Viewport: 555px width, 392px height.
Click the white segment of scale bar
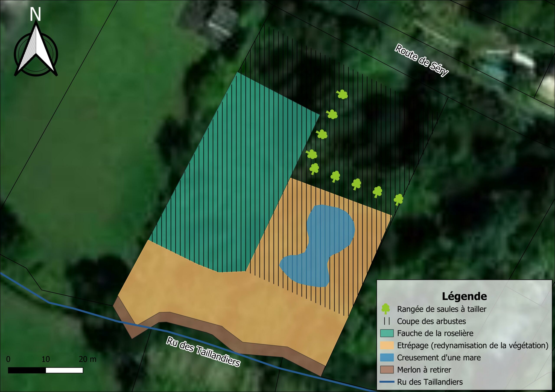point(64,370)
